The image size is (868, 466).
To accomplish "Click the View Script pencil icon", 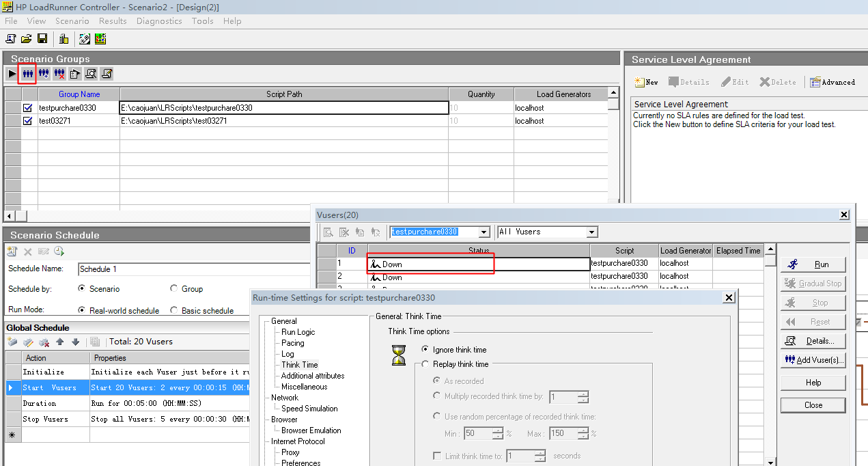I will tap(107, 73).
